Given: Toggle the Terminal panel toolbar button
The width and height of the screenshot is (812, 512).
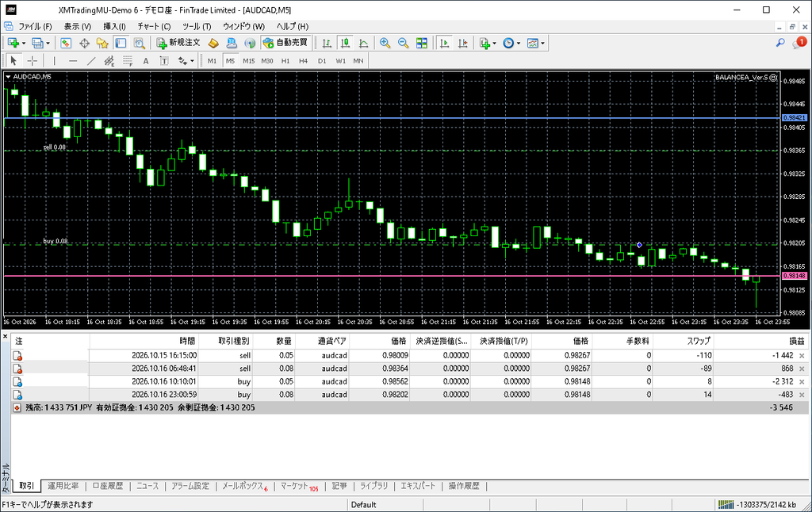Looking at the screenshot, I should (121, 44).
